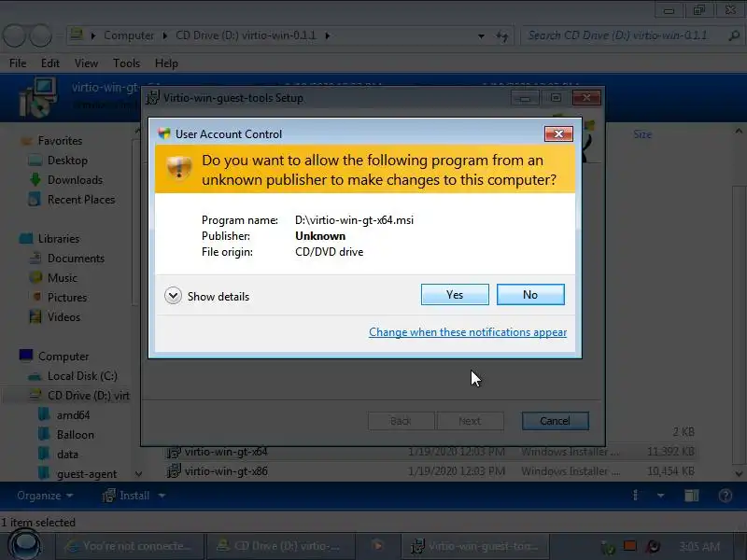Open the Tools menu in Explorer
The width and height of the screenshot is (747, 560).
pos(126,63)
